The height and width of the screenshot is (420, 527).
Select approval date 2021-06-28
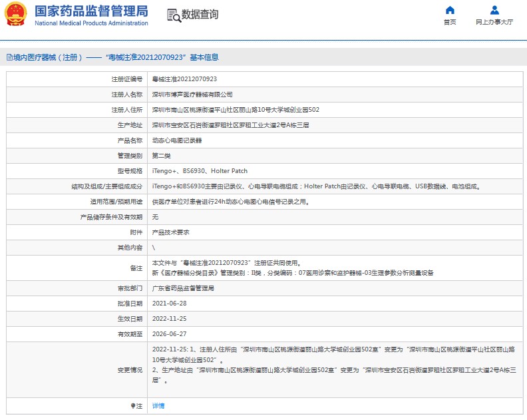[170, 304]
